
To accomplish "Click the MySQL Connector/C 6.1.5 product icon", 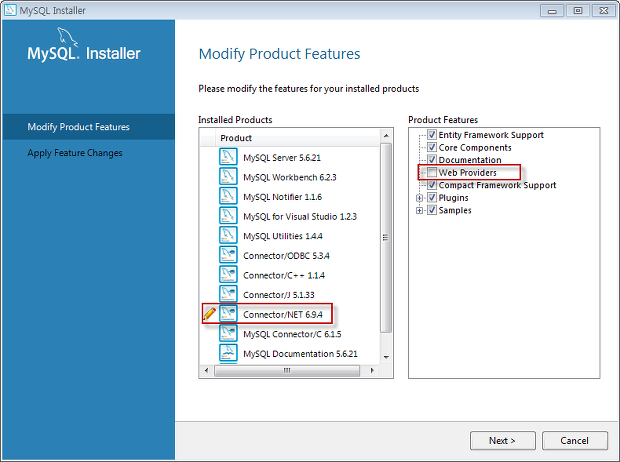I will pos(228,333).
